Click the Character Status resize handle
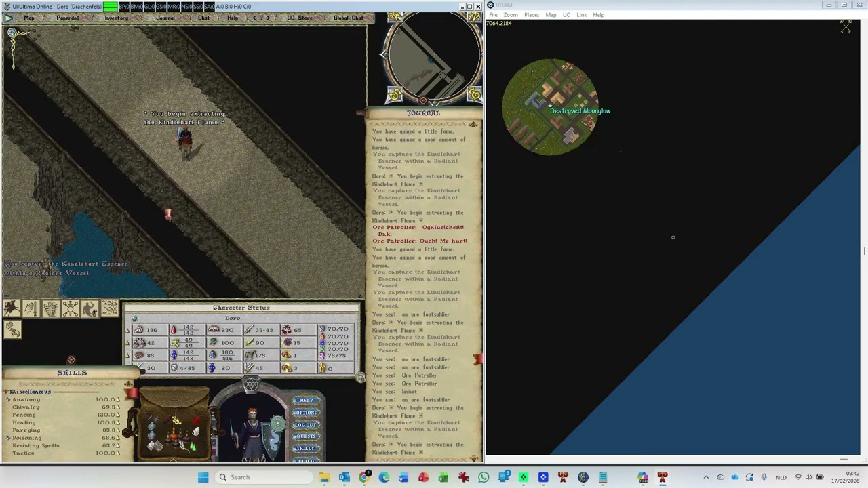Screen dimensions: 868x488 pyautogui.click(x=360, y=378)
